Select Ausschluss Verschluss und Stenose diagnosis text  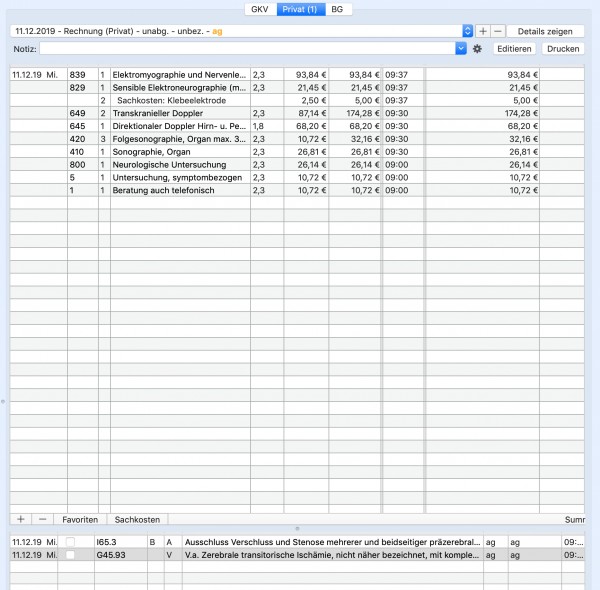pyautogui.click(x=332, y=542)
